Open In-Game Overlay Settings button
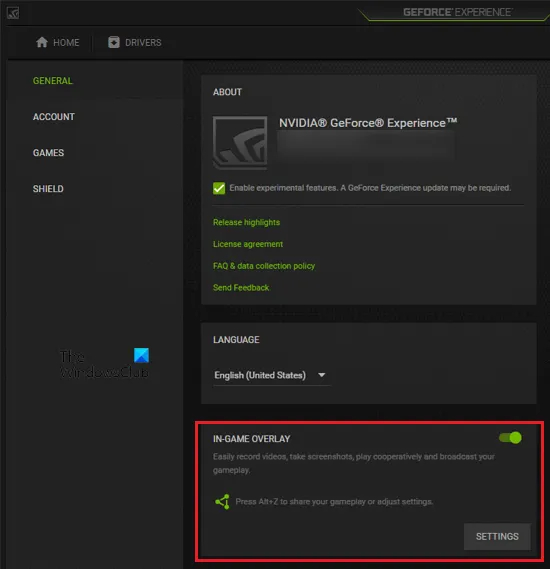The image size is (550, 569). coord(497,536)
